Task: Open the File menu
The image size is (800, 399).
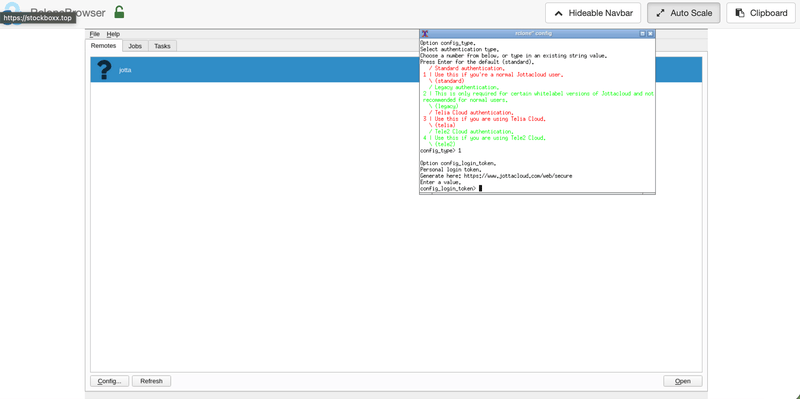Action: coord(94,34)
